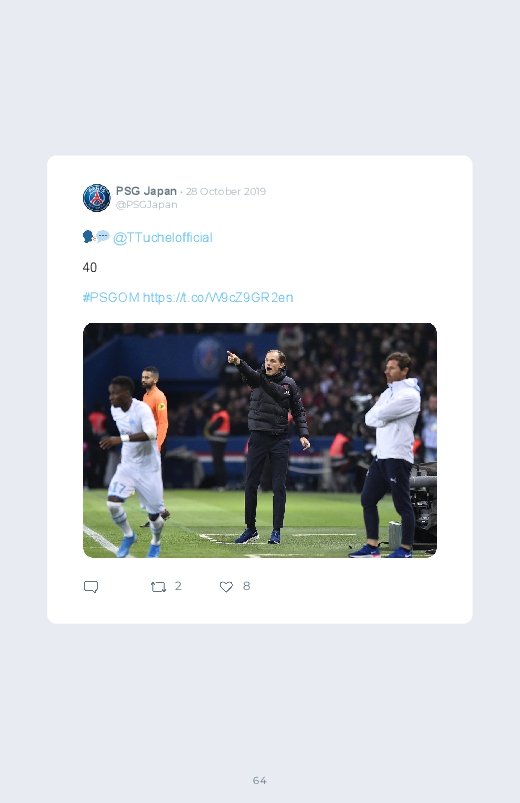Open the @TTuchelofficial mention
520x803 pixels.
pos(162,238)
